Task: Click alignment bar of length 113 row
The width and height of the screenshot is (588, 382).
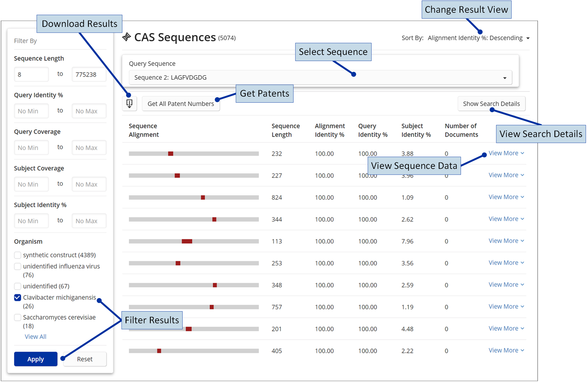Action: [x=194, y=241]
